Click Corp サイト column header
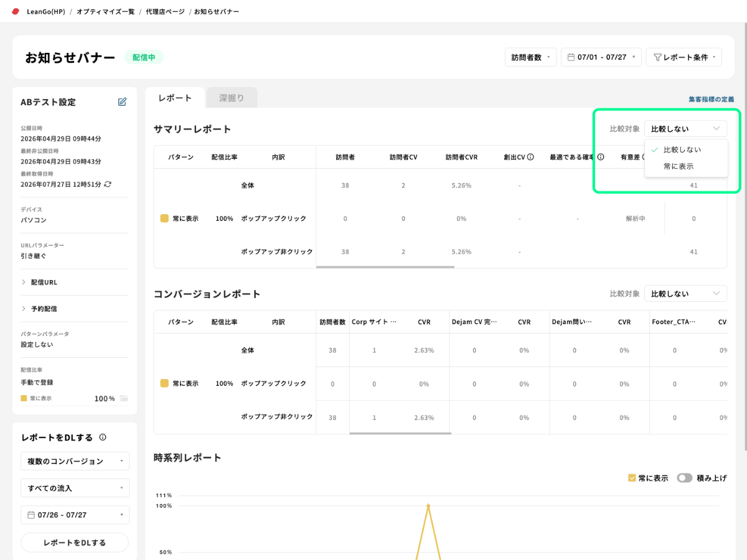The height and width of the screenshot is (560, 747). tap(374, 322)
